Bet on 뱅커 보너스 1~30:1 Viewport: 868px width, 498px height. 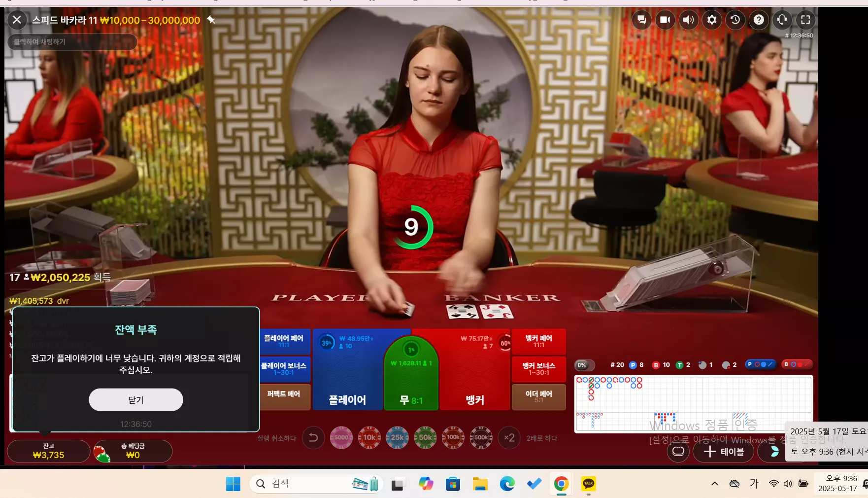[x=539, y=369]
